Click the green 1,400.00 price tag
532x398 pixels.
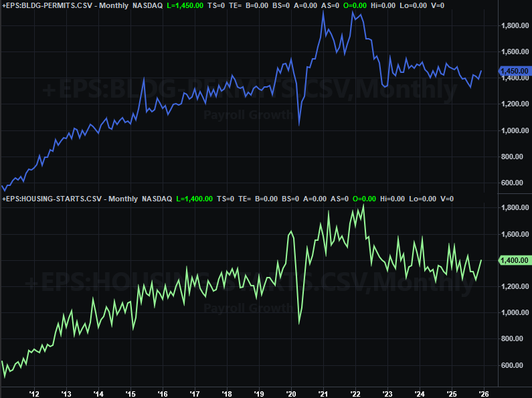pyautogui.click(x=515, y=260)
